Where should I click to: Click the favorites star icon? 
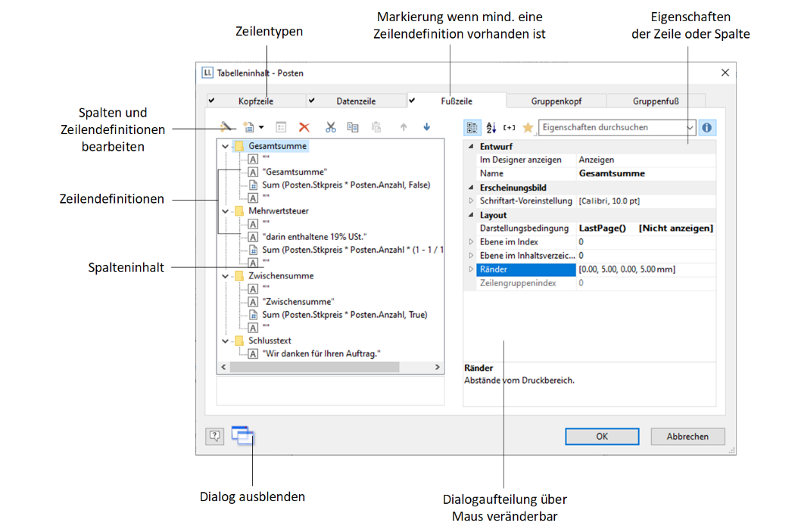[x=528, y=128]
